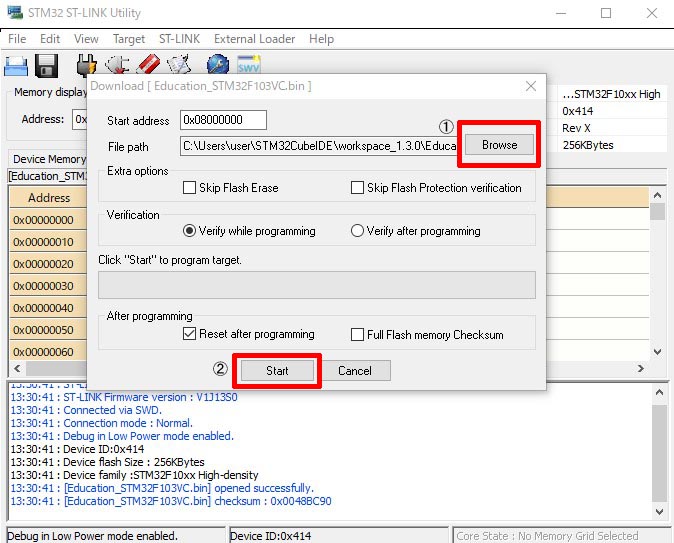Click the Address column header

tap(49, 198)
